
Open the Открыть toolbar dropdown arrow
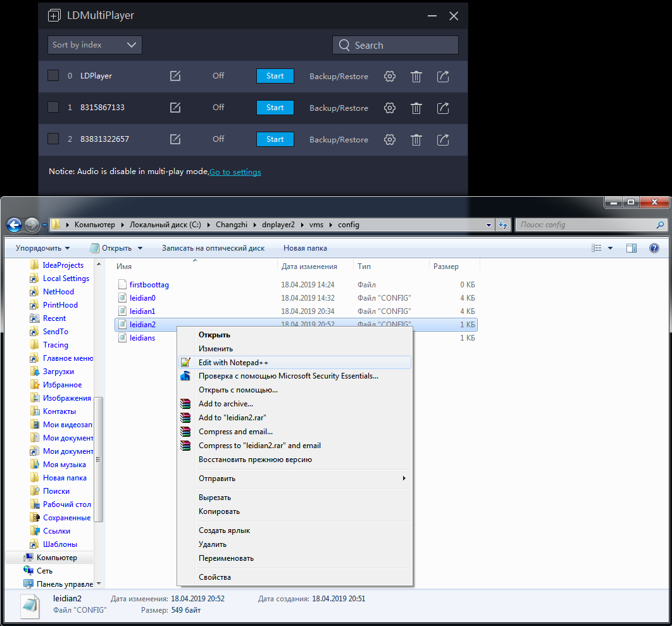point(140,248)
